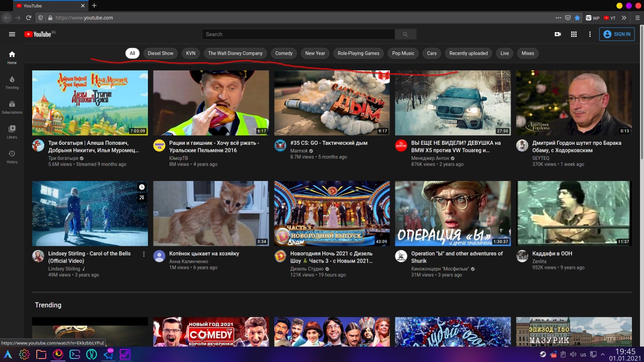Select the Recently uploaded chip
This screenshot has width=644, height=362.
[468, 53]
